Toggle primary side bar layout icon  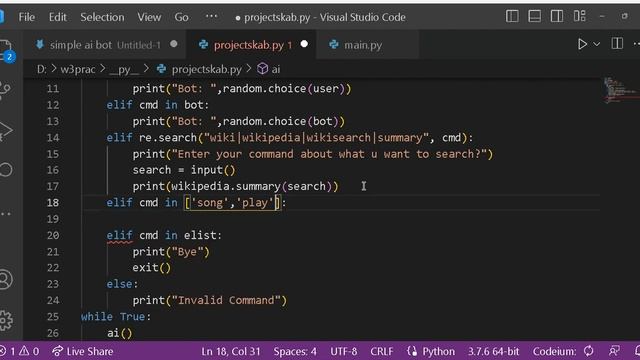coord(512,16)
